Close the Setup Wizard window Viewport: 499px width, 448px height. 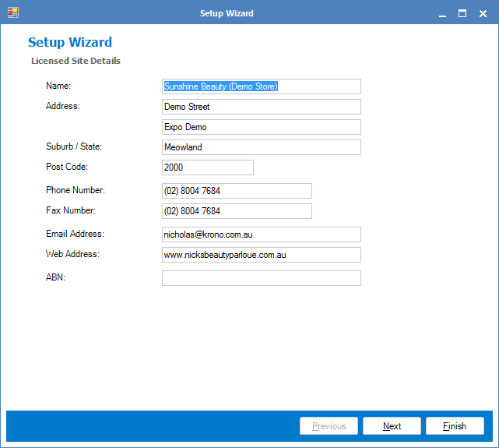483,13
